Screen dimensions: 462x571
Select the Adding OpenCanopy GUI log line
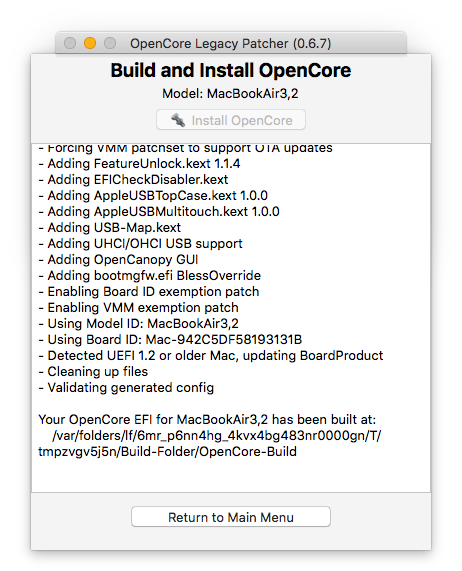[x=118, y=260]
